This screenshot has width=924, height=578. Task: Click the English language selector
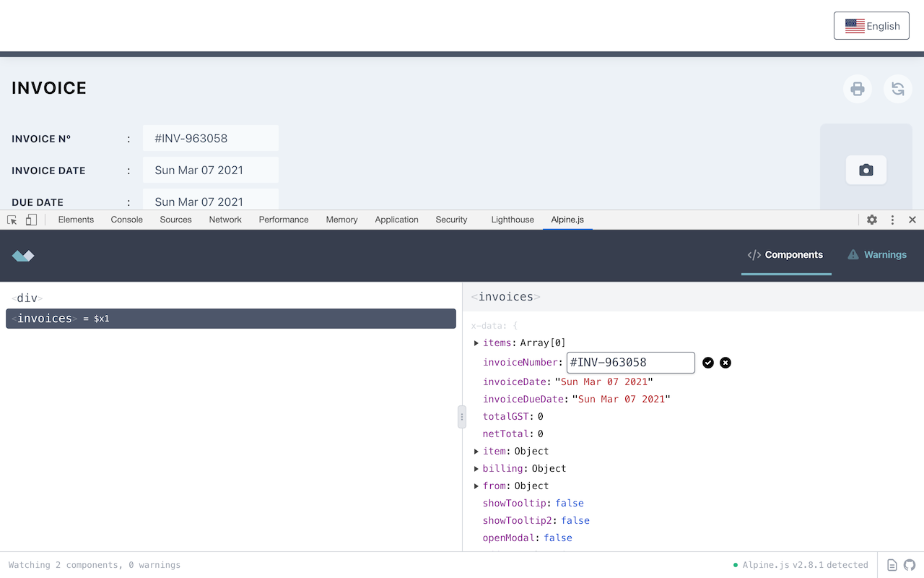click(x=871, y=25)
